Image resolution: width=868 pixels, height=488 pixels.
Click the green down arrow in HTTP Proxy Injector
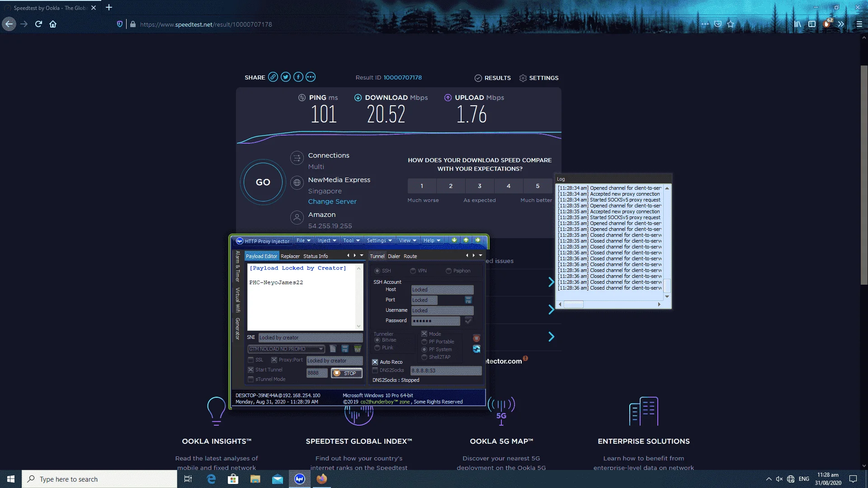click(x=454, y=240)
